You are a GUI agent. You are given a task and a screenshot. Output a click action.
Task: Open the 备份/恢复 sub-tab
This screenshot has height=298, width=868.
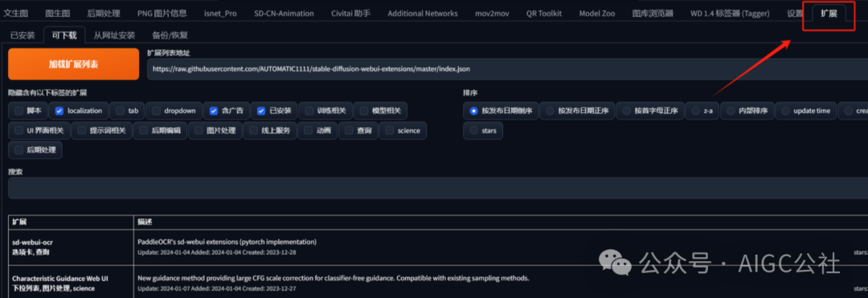coord(170,35)
